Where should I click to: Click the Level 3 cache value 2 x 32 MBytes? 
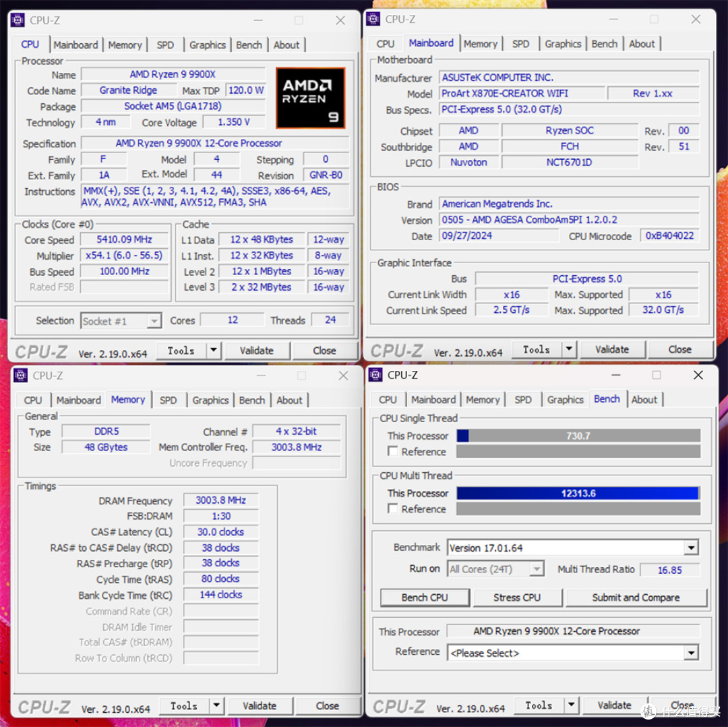coord(262,287)
